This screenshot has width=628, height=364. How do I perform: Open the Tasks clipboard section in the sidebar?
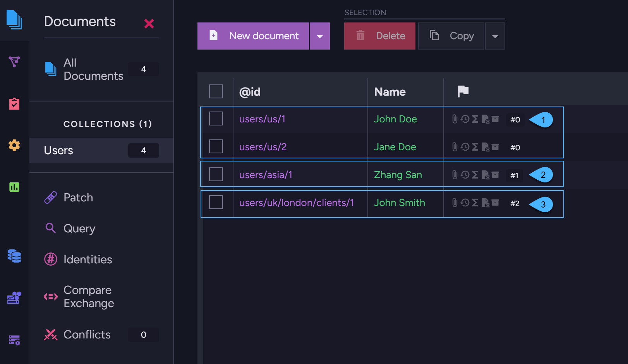[14, 103]
